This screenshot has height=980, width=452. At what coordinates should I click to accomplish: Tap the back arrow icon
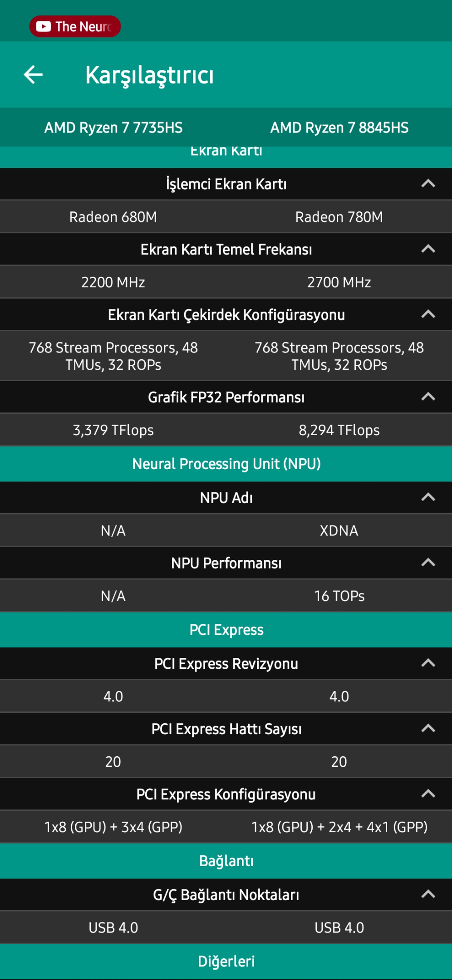33,75
